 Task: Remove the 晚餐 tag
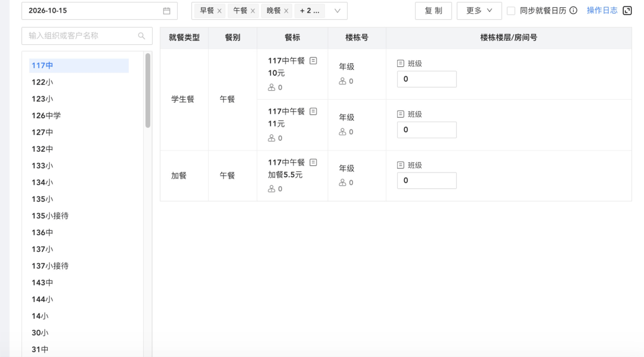[286, 11]
